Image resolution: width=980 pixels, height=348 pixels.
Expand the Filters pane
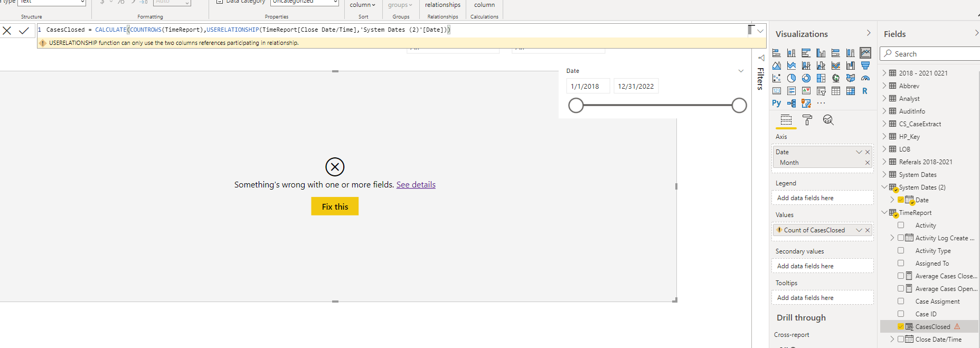[761, 58]
